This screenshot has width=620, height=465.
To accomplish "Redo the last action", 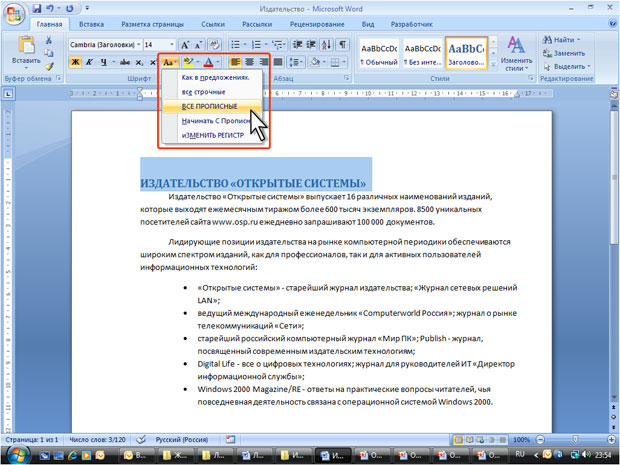I will point(70,8).
